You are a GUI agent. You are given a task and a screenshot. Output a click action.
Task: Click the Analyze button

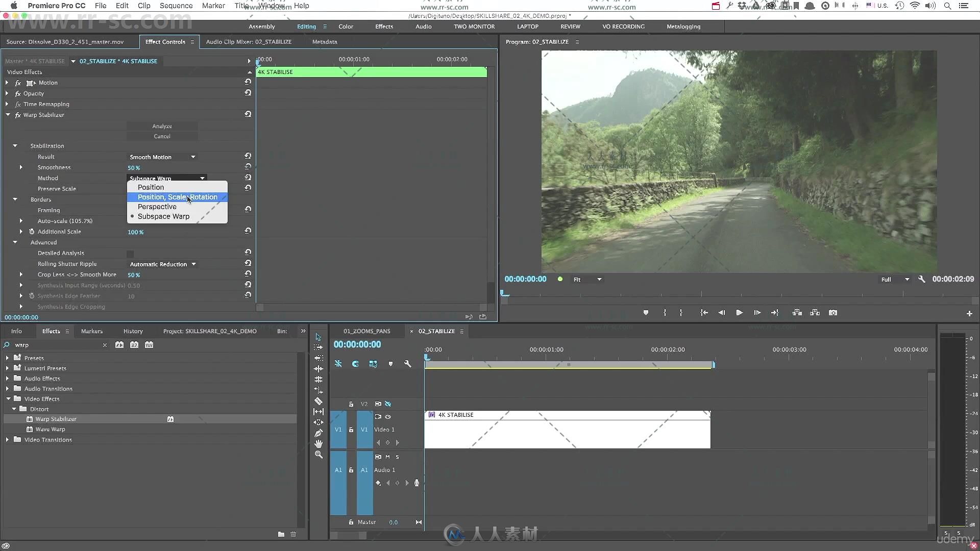[162, 126]
